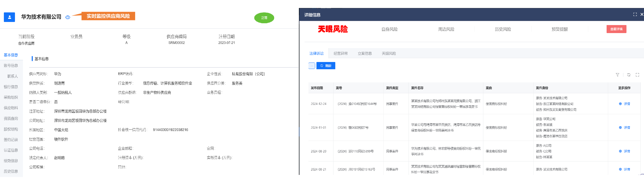
Task: Select the 历史风险 category
Action: pos(503,29)
